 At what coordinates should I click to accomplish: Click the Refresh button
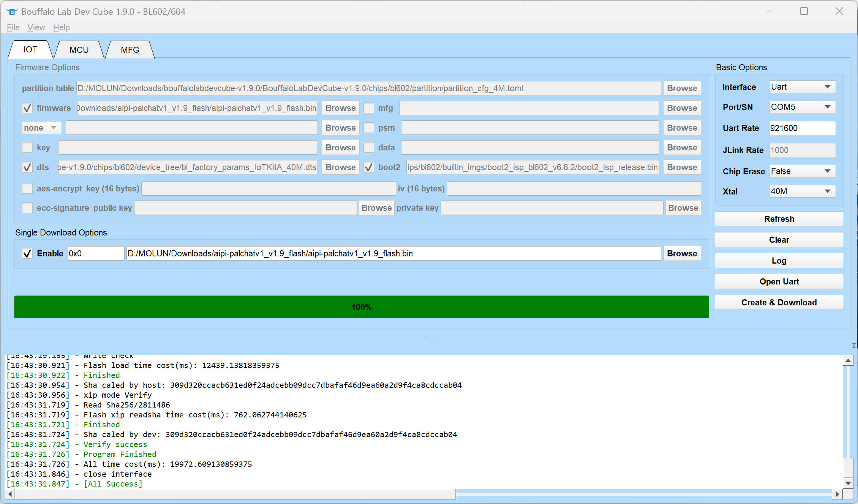779,219
